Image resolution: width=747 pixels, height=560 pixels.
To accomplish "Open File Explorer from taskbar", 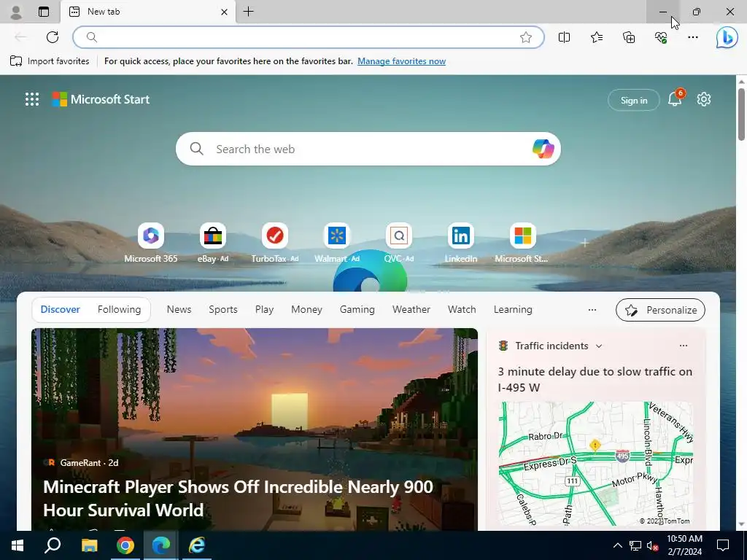I will (x=89, y=545).
